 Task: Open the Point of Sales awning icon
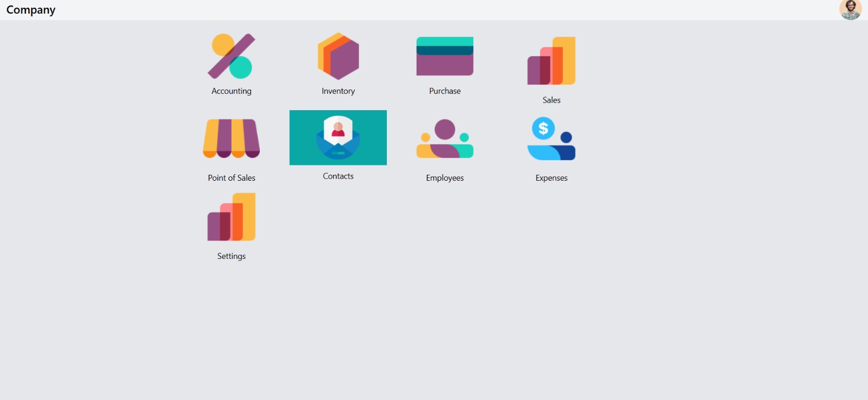(x=231, y=138)
